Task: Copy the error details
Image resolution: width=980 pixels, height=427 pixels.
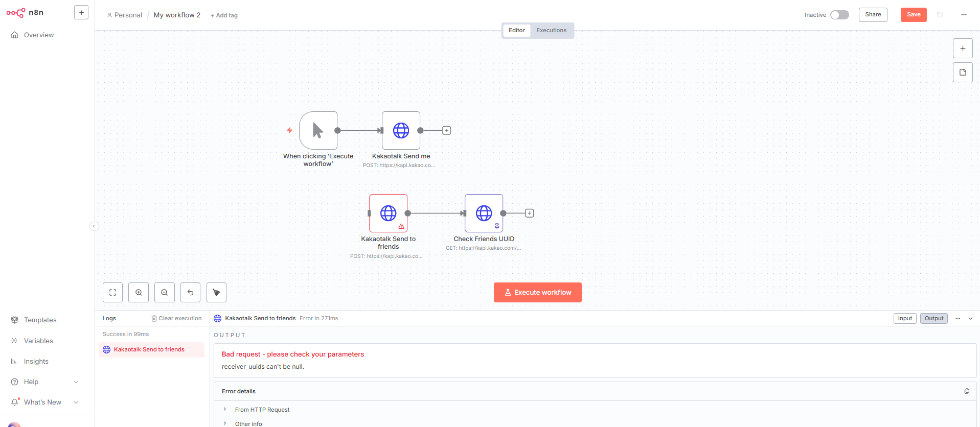Action: tap(967, 391)
